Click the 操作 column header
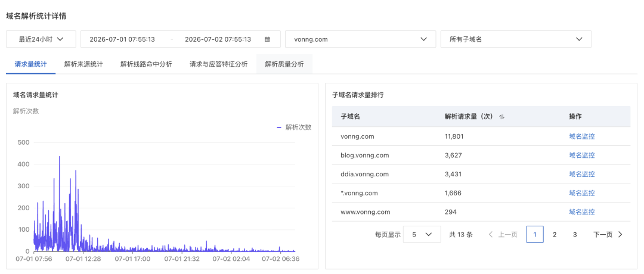The image size is (644, 274). click(x=575, y=117)
